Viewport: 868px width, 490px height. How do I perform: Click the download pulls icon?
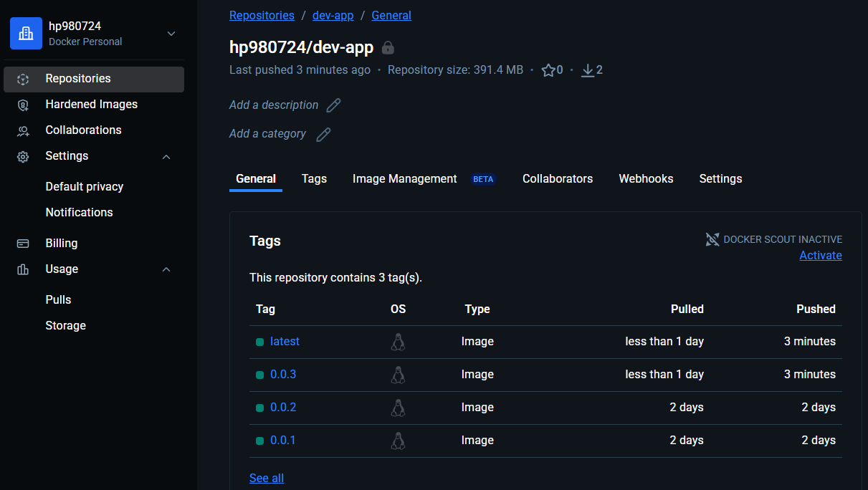click(588, 70)
